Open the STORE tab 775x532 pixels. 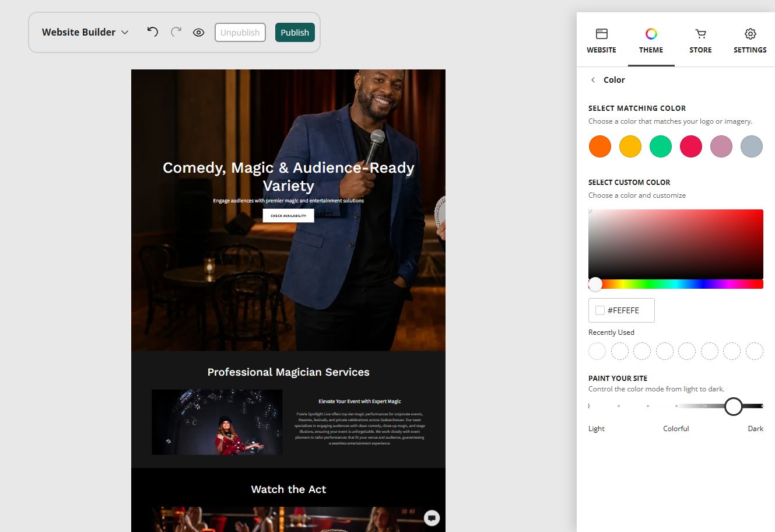(x=700, y=41)
